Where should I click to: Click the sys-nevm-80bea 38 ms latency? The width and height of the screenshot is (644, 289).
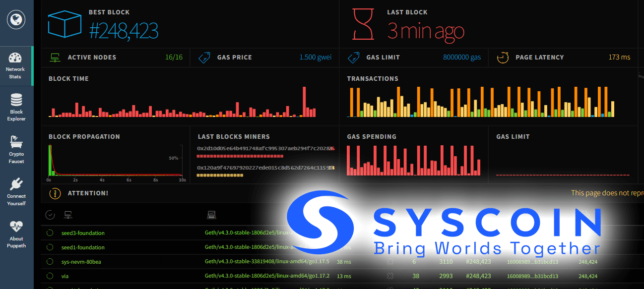(344, 262)
